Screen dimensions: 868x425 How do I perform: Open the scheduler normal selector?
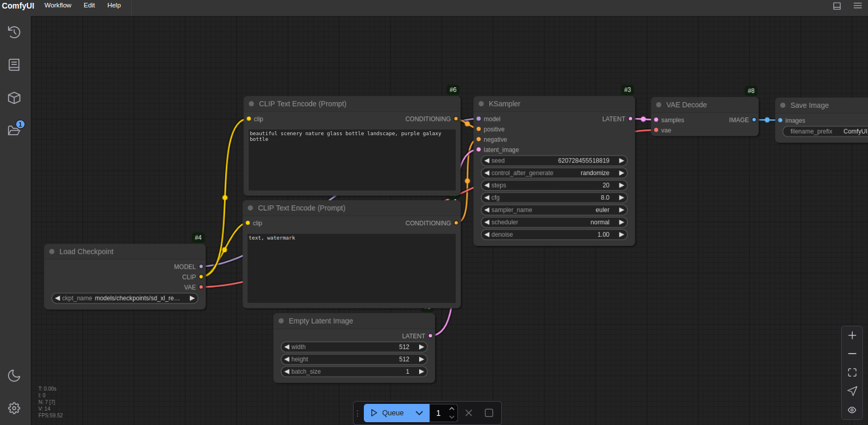554,222
